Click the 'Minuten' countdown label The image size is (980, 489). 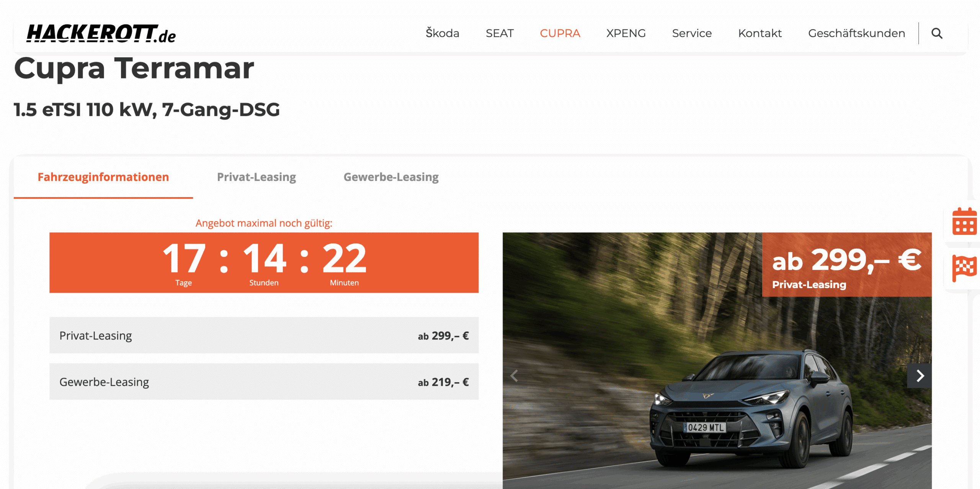[344, 283]
